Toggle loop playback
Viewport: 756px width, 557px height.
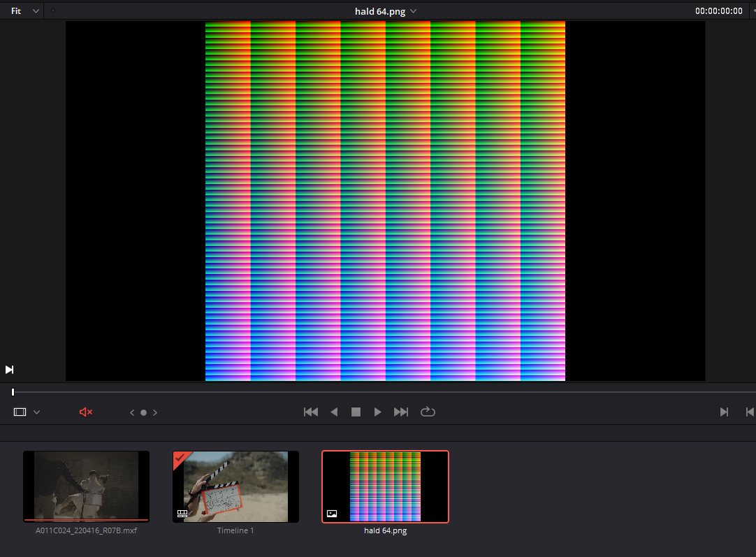[428, 412]
